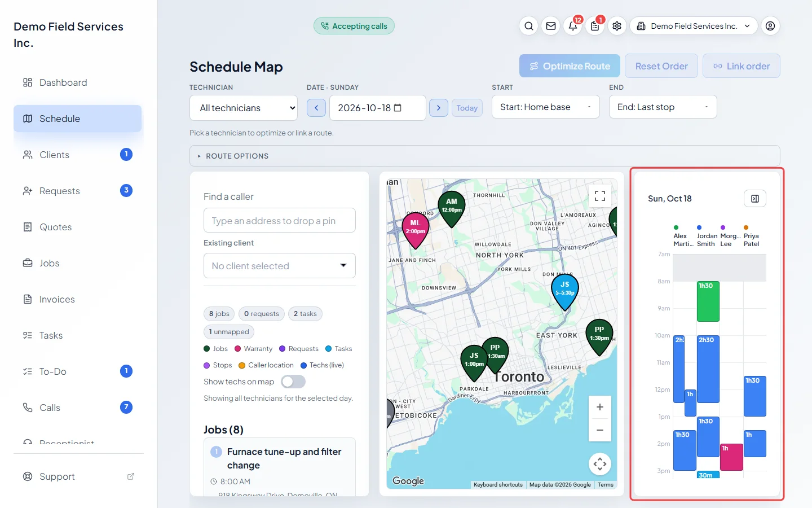Open the Start: Home base dropdown
The height and width of the screenshot is (508, 812).
(x=546, y=107)
